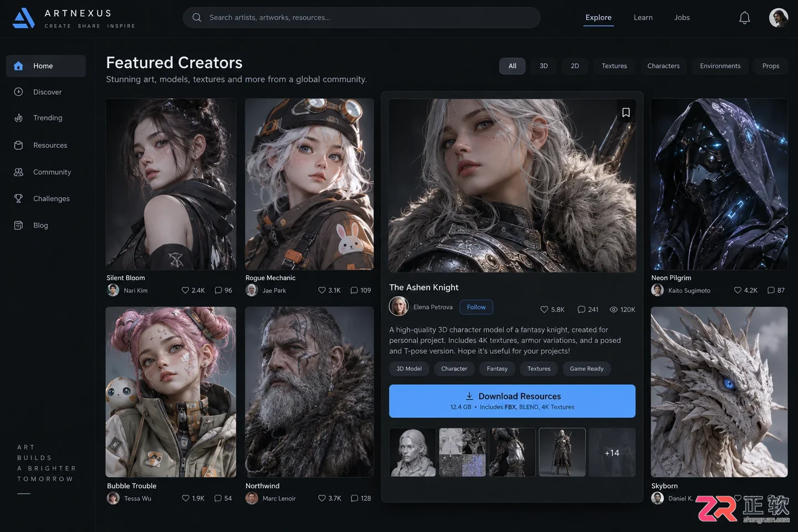Open the user profile avatar menu
Viewport: 798px width, 532px height.
[x=779, y=18]
